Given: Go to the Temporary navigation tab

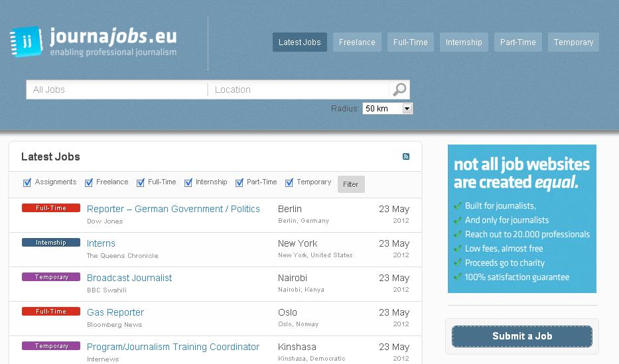Looking at the screenshot, I should pos(573,42).
